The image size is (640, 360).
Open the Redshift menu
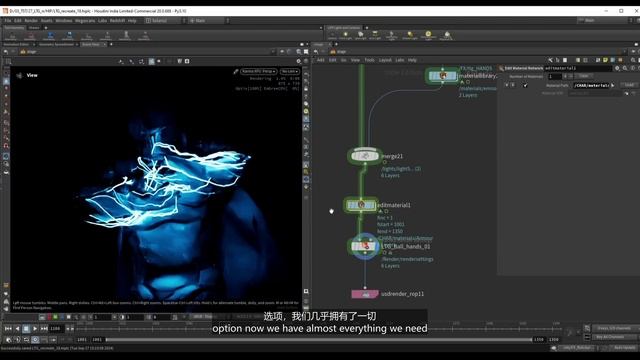[117, 20]
